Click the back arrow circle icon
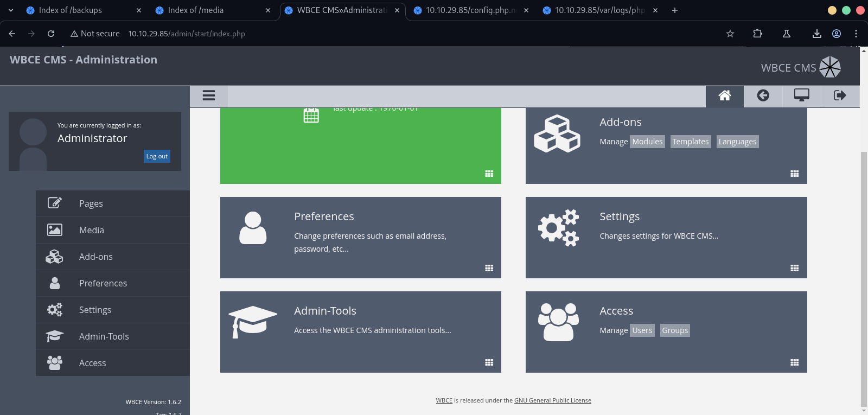The image size is (868, 415). point(763,96)
